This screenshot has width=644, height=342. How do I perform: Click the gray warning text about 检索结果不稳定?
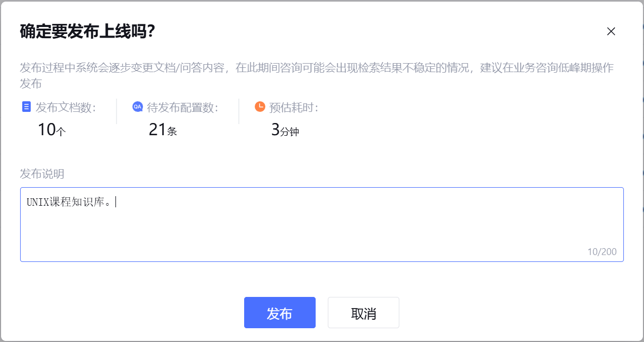pos(317,76)
